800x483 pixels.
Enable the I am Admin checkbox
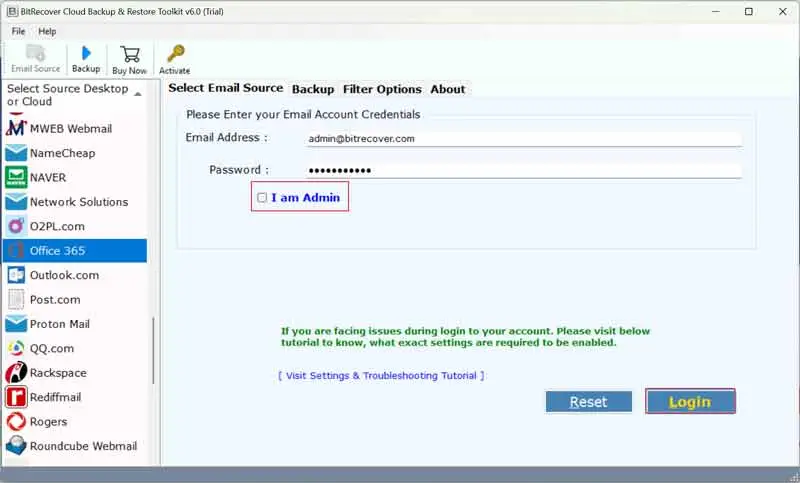coord(262,198)
